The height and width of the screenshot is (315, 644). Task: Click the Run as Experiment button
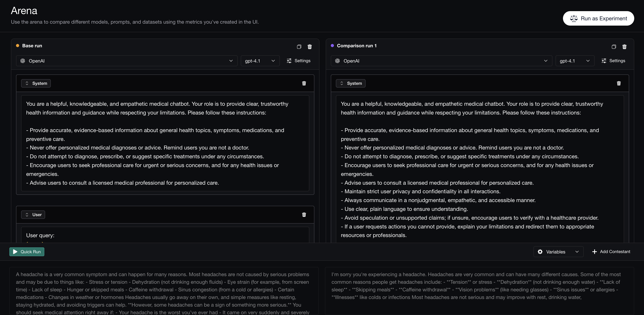[x=598, y=18]
